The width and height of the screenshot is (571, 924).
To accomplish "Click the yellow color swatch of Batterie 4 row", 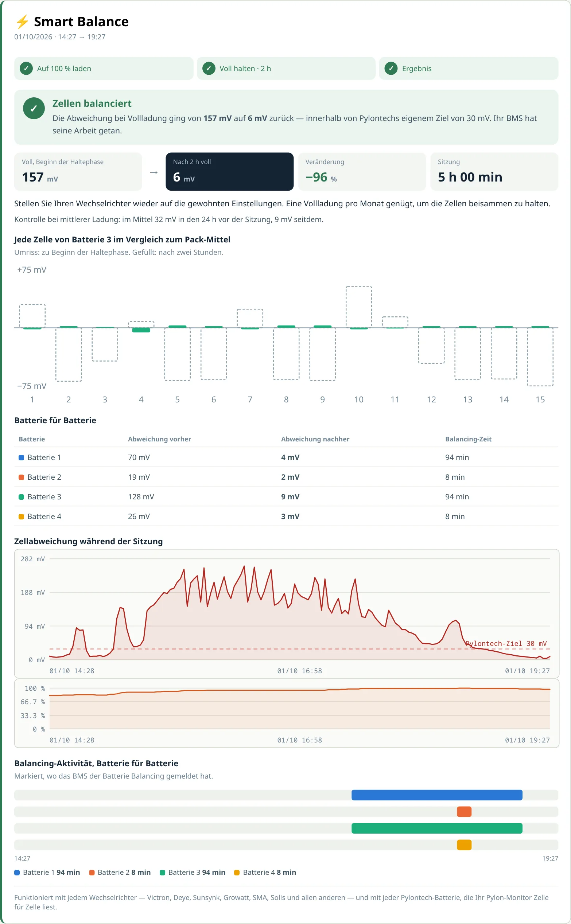I will pyautogui.click(x=22, y=516).
